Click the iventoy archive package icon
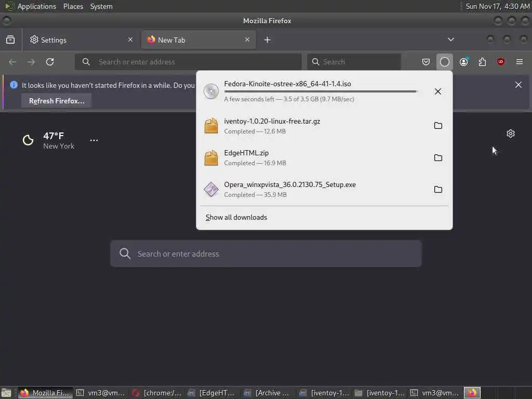 pos(211,126)
